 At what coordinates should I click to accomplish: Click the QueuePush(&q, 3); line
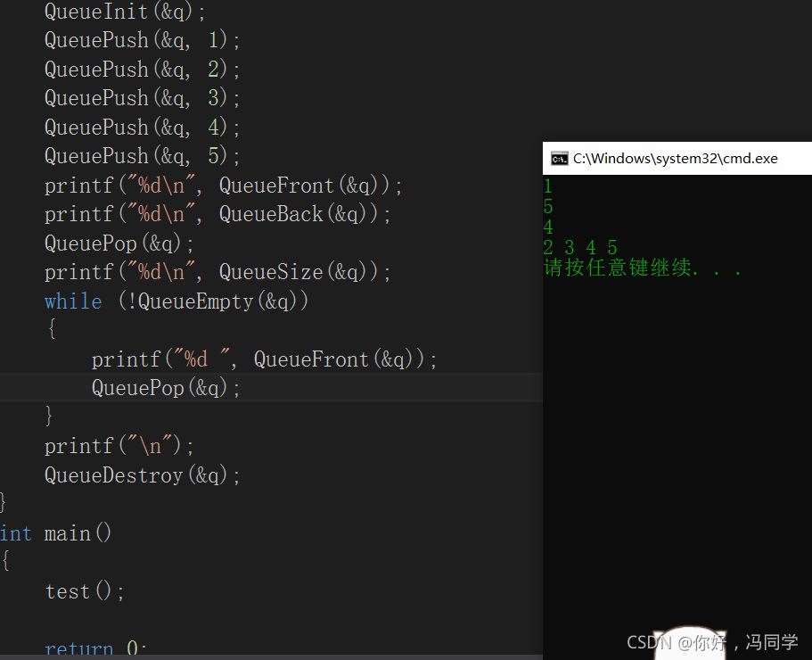(x=142, y=98)
